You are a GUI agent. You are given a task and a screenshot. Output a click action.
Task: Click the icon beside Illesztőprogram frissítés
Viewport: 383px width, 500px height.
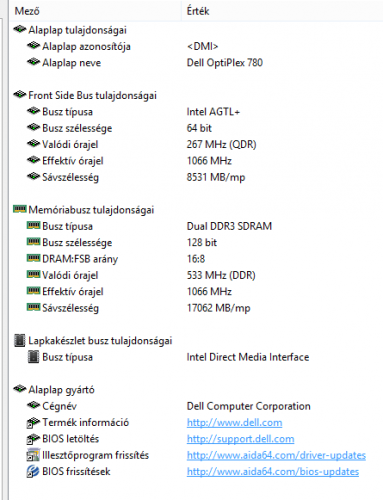33,455
